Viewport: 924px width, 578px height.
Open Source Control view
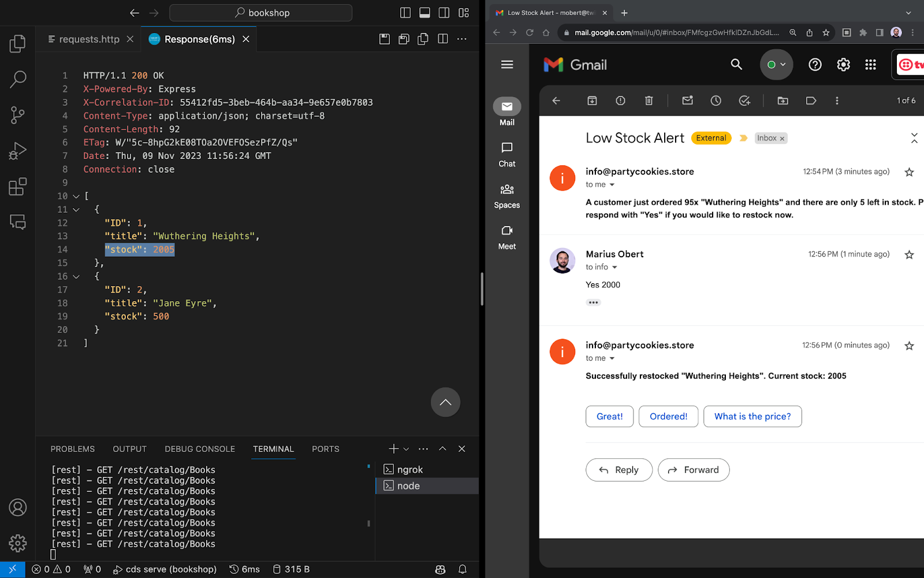click(x=18, y=115)
